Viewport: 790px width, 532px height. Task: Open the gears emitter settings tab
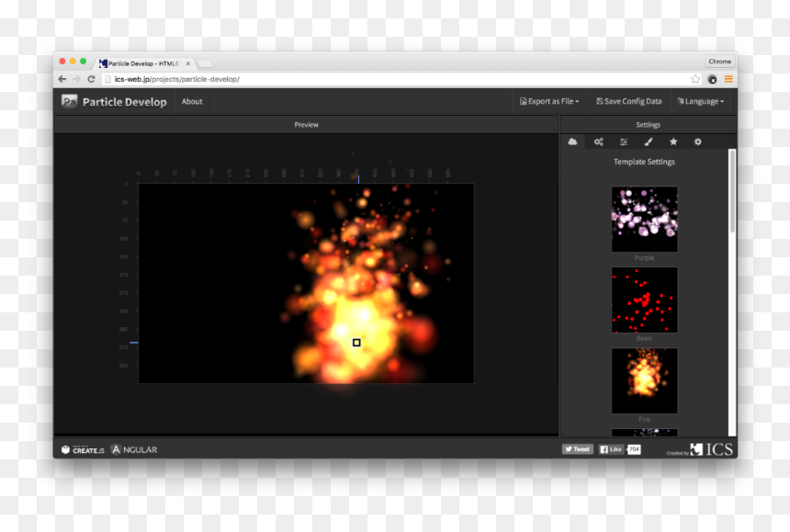pos(598,142)
